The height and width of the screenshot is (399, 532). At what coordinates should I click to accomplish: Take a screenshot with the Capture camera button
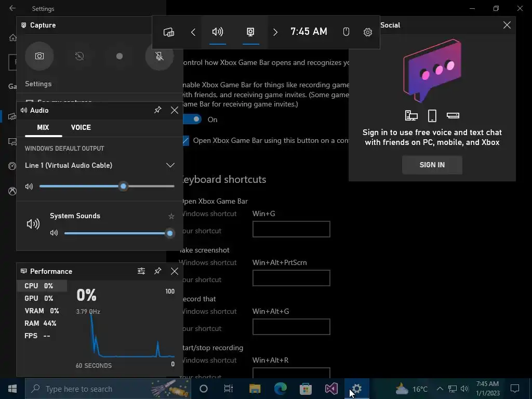[39, 56]
